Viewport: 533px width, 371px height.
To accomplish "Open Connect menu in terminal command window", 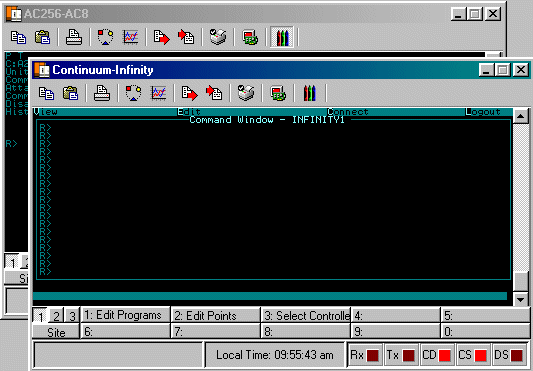I will pos(348,112).
